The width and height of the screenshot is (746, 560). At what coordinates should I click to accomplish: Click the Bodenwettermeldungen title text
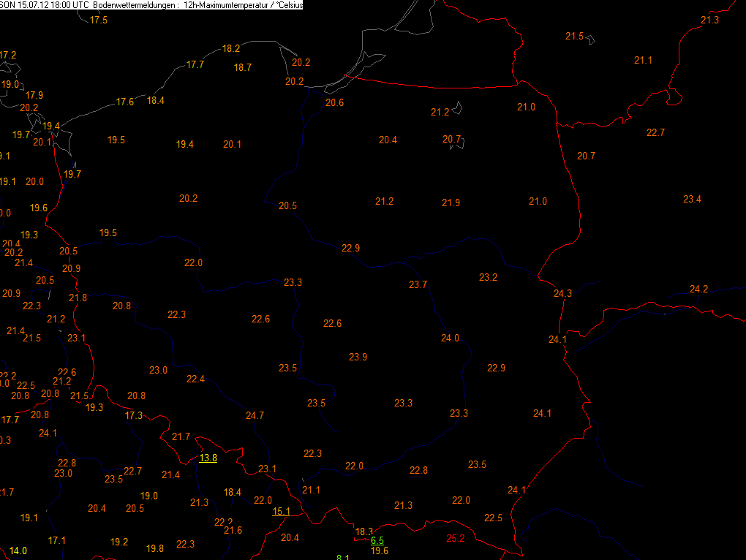(x=136, y=5)
